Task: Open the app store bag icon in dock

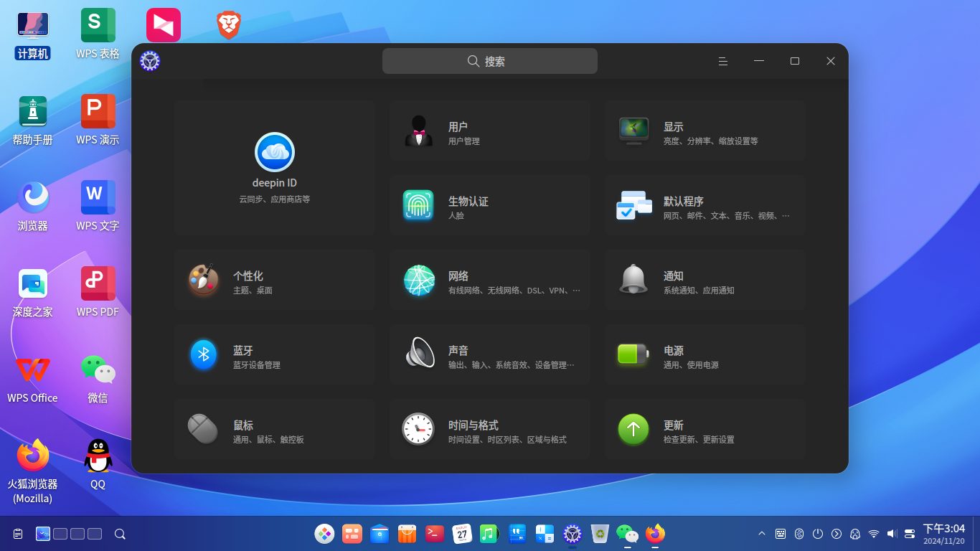Action: point(407,534)
